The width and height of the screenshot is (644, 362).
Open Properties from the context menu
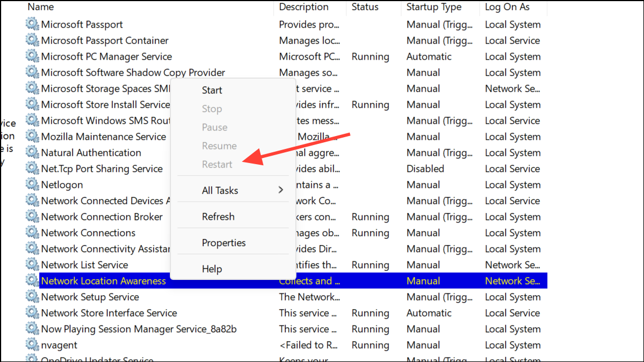[x=223, y=243]
